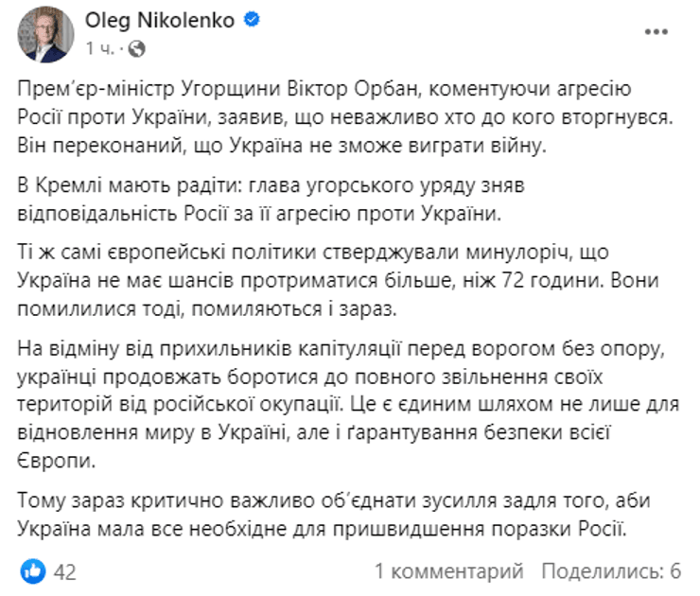Open the "1 комментарий" comments link
Screen dimensions: 700x596
448,571
